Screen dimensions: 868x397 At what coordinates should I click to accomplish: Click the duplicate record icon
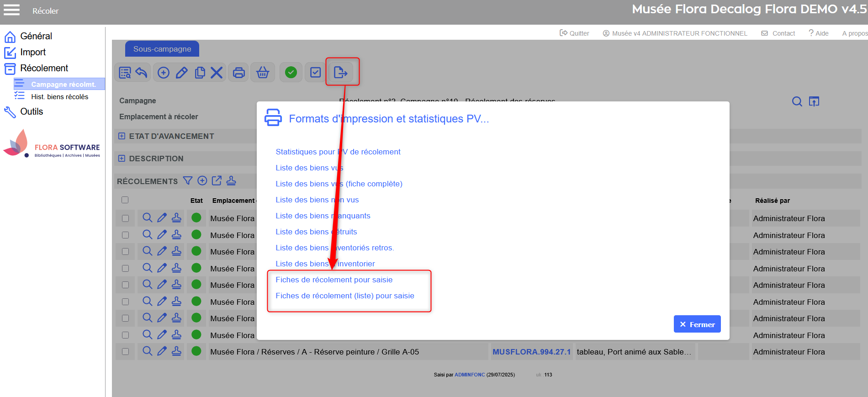tap(200, 73)
